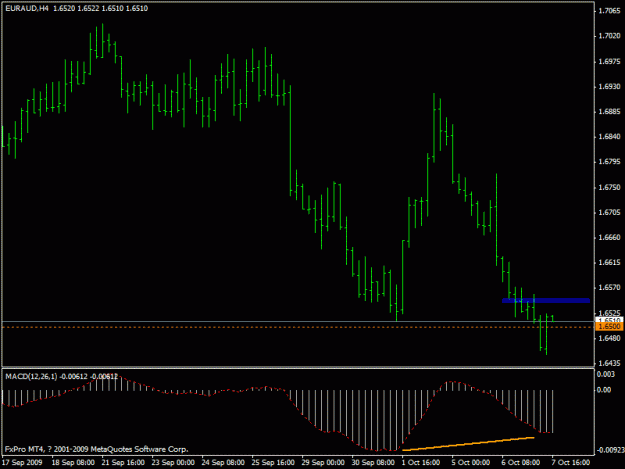Click the 18 Sep 08:00 time label

point(73,463)
